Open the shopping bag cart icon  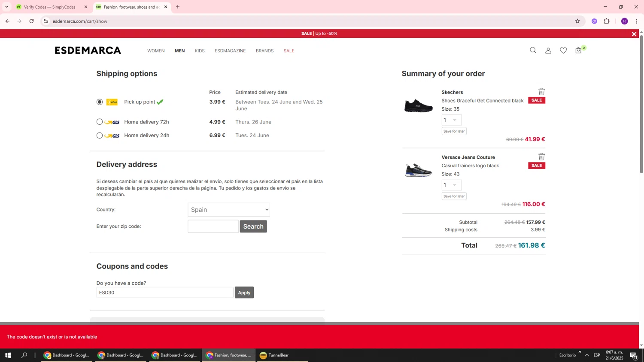(x=579, y=50)
